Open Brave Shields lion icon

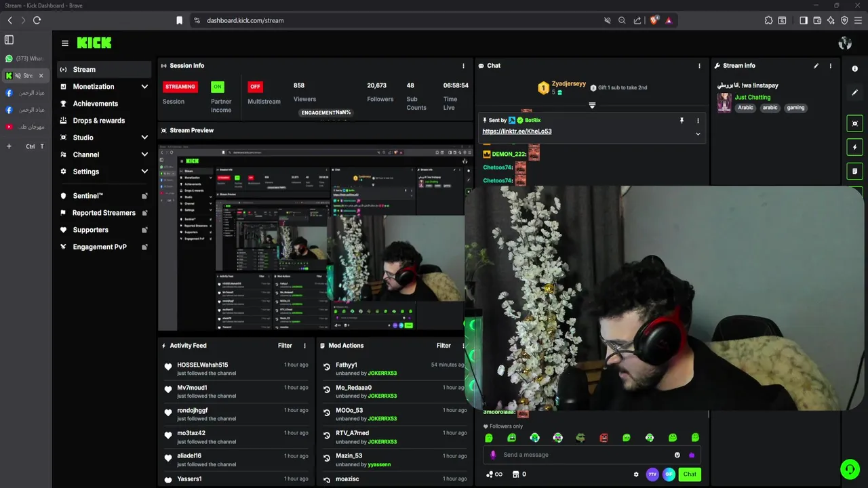pyautogui.click(x=654, y=20)
